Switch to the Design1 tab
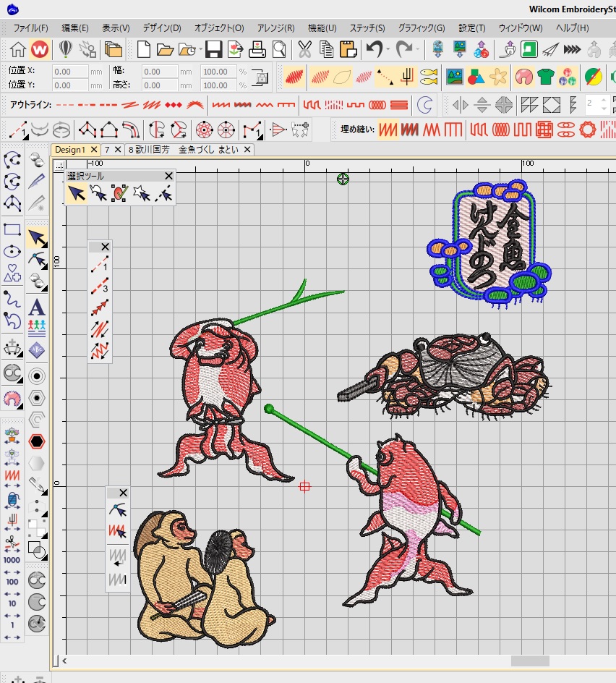616x683 pixels. tap(70, 150)
